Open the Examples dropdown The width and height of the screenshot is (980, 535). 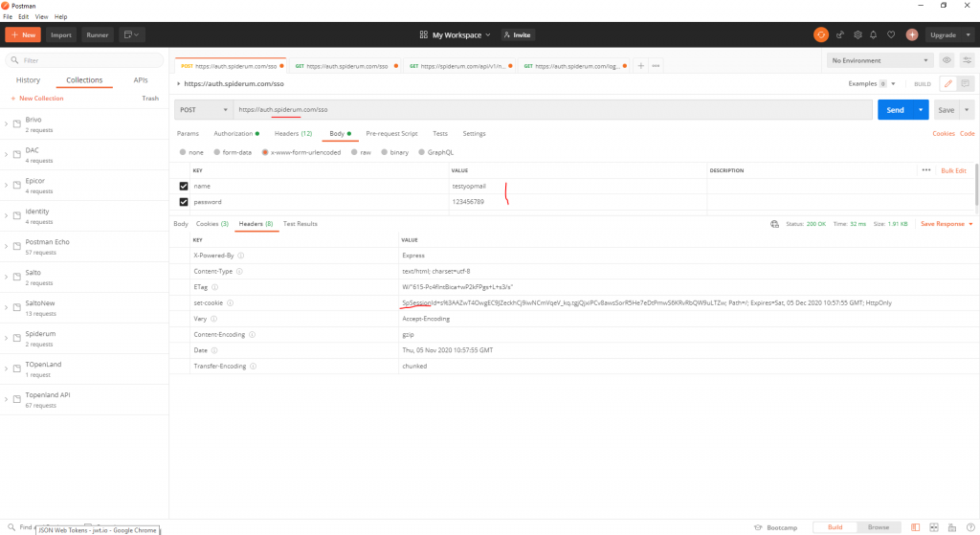[872, 84]
